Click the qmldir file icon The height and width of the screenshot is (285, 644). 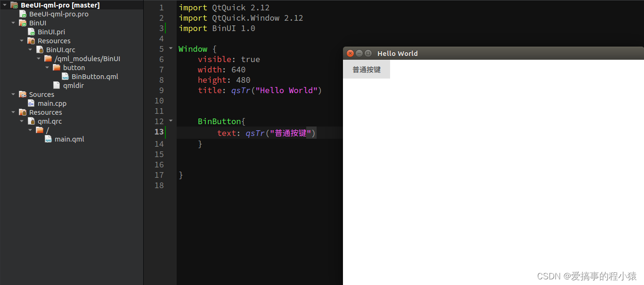[57, 86]
